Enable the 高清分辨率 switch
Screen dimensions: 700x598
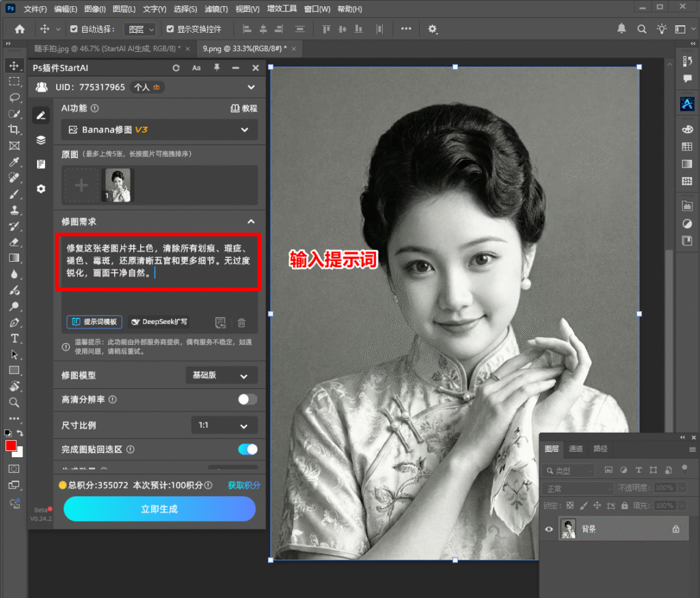(247, 399)
